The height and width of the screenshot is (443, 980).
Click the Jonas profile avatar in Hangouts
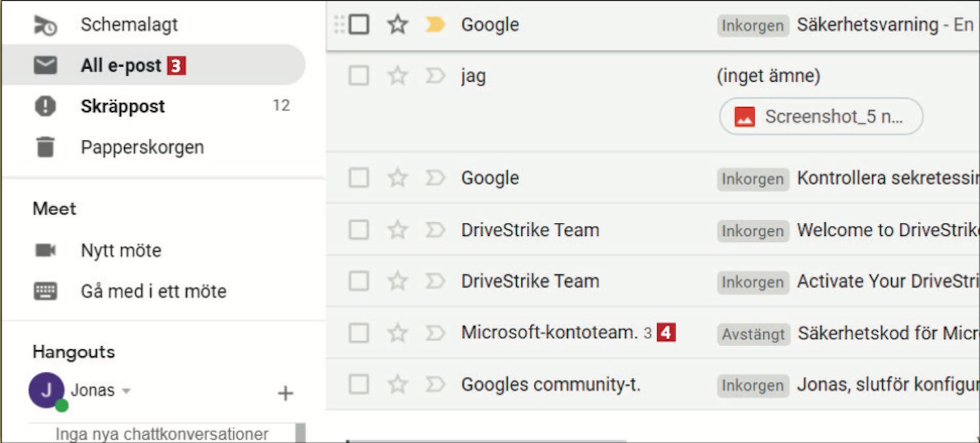pyautogui.click(x=46, y=391)
